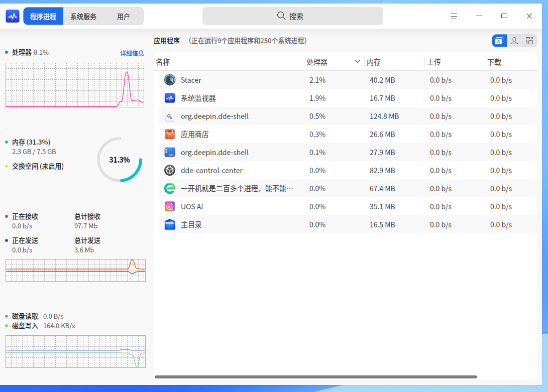Click the UOS AI icon
The width and height of the screenshot is (548, 392).
[x=170, y=206]
